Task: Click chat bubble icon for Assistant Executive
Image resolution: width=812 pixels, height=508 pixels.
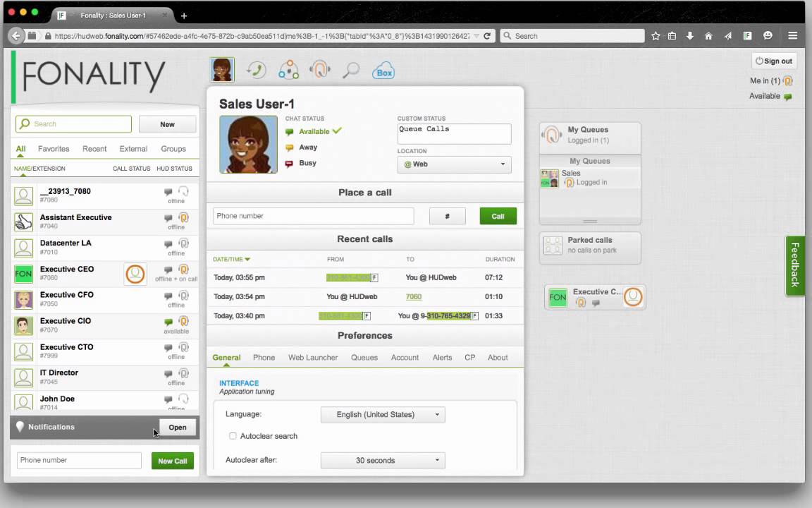Action: point(168,218)
